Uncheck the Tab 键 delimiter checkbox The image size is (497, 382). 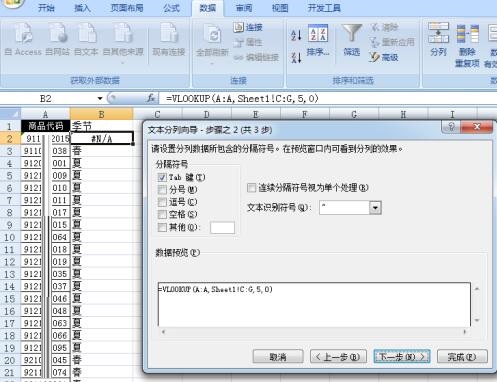tap(162, 177)
